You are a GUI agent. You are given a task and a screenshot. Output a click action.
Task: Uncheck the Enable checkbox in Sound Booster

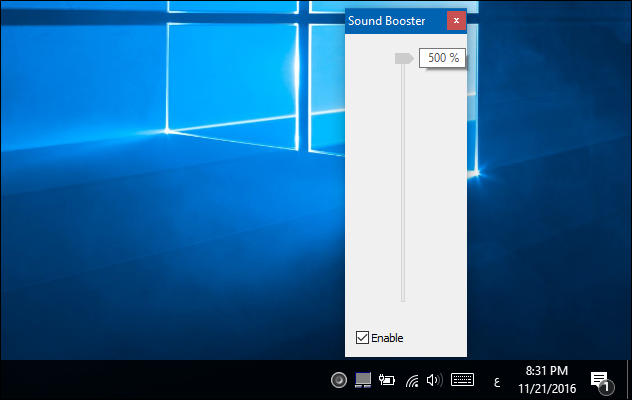(362, 338)
